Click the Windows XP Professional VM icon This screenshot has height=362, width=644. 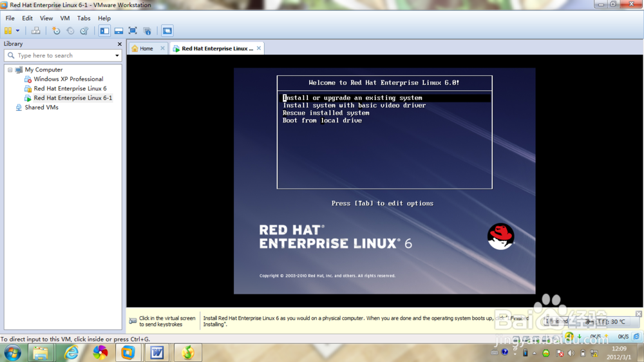(28, 79)
